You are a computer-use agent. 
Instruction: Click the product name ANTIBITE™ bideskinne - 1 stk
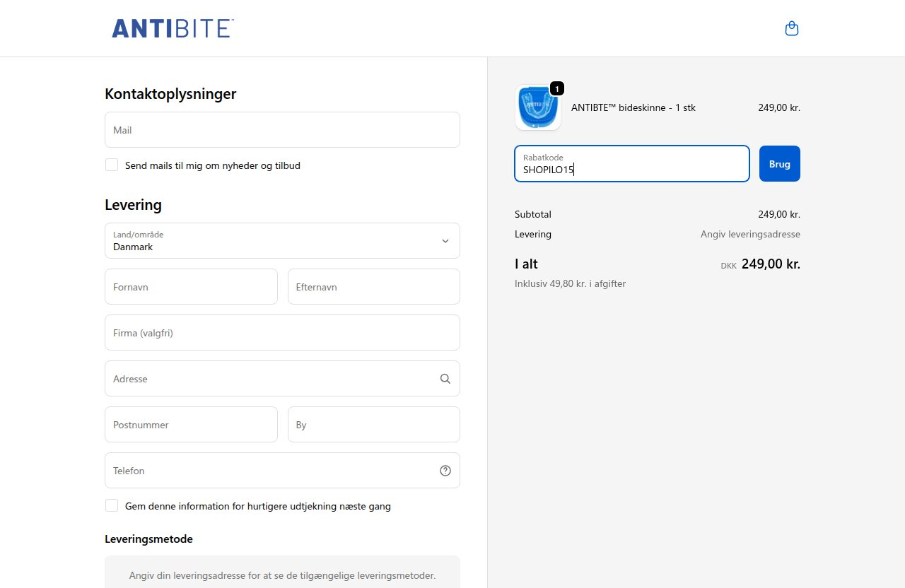click(633, 108)
